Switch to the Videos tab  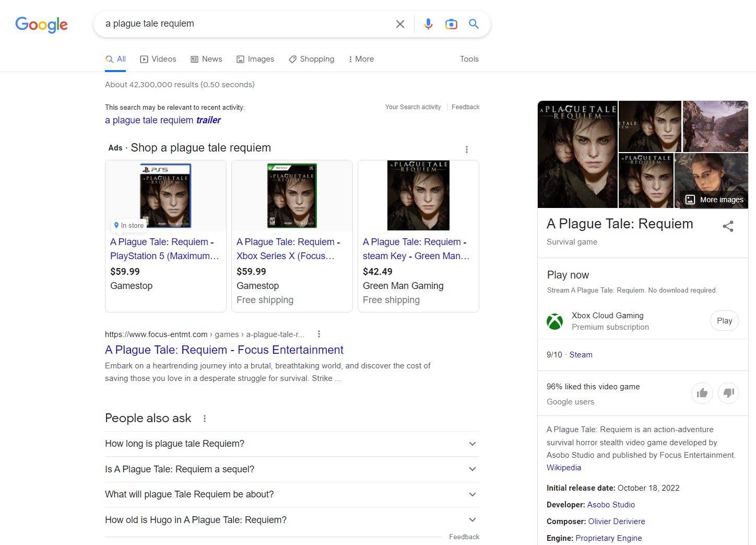coord(158,59)
